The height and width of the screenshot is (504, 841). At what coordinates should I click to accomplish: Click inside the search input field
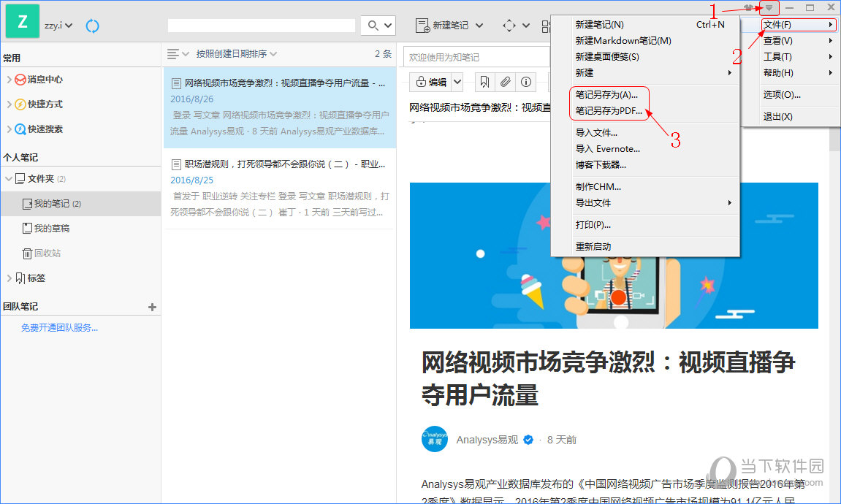point(259,25)
